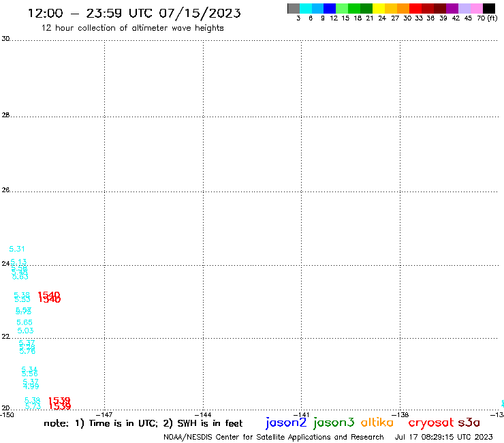Click the 'altika' satellite legend label
Image resolution: width=504 pixels, height=443 pixels.
click(377, 423)
